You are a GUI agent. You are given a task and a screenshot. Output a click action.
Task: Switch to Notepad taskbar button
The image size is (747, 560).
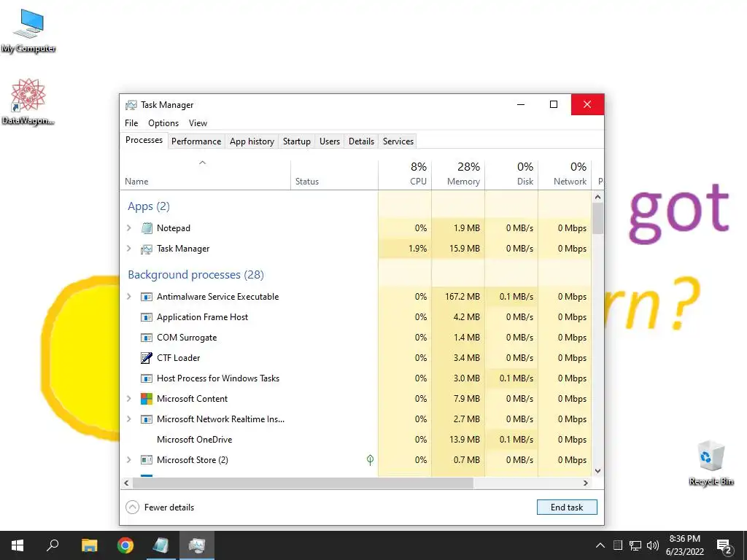point(161,545)
